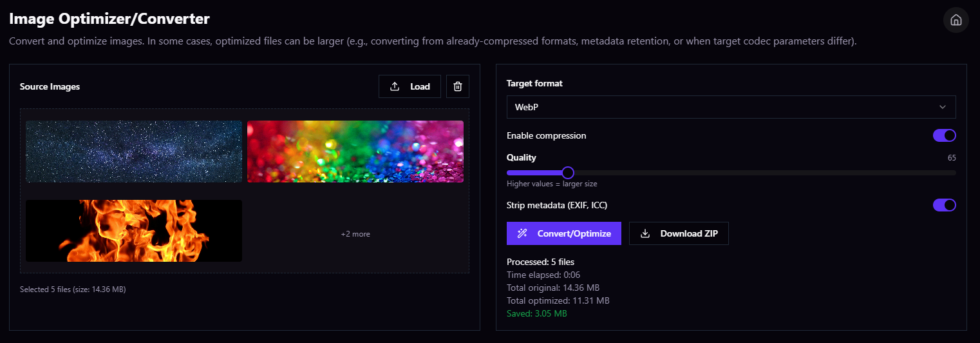The width and height of the screenshot is (980, 343).
Task: Click the quality value 65
Action: (952, 157)
